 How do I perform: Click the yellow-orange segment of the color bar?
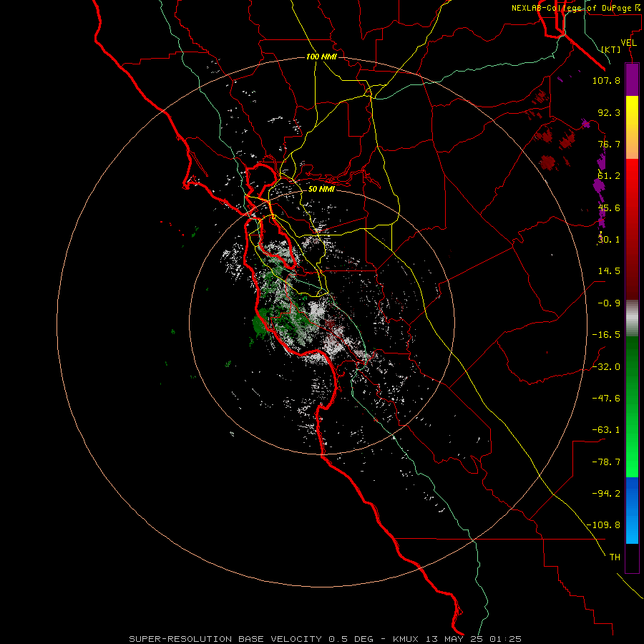tap(632, 127)
